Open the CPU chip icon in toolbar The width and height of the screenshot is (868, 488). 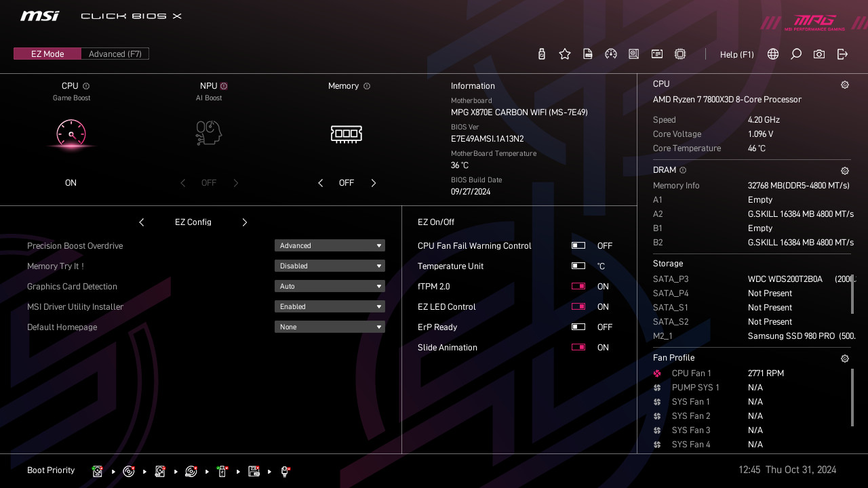pyautogui.click(x=680, y=54)
